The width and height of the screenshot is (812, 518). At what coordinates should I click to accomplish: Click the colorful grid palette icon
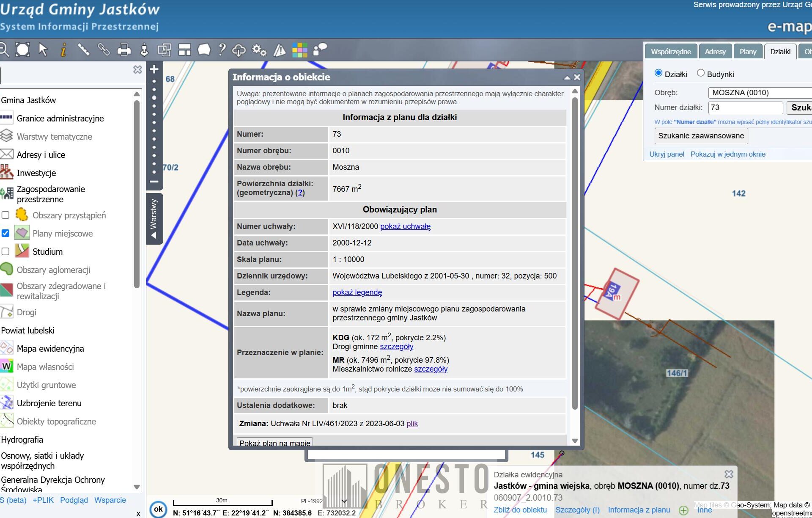click(299, 50)
